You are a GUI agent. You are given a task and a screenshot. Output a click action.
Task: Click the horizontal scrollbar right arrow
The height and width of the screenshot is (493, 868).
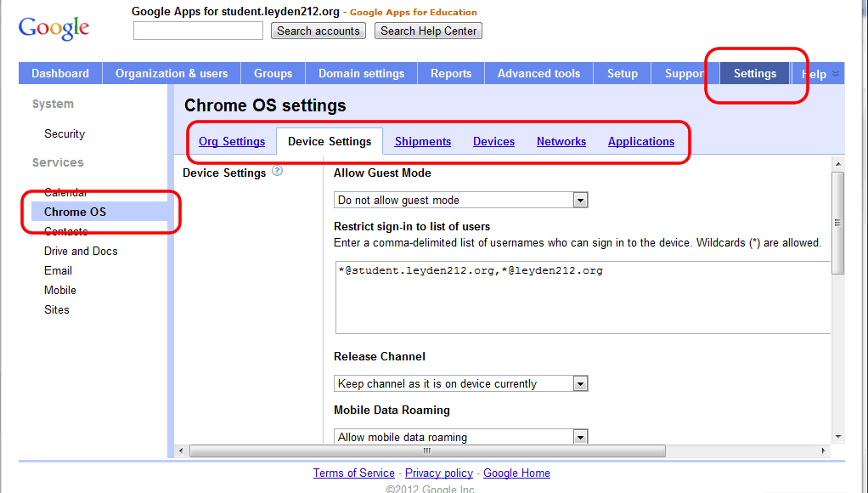point(823,450)
